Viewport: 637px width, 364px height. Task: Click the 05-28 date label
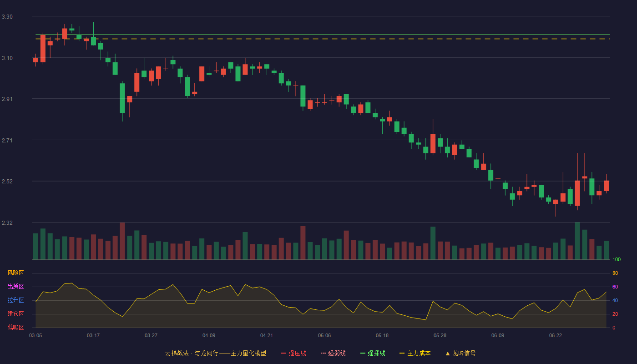(x=440, y=335)
